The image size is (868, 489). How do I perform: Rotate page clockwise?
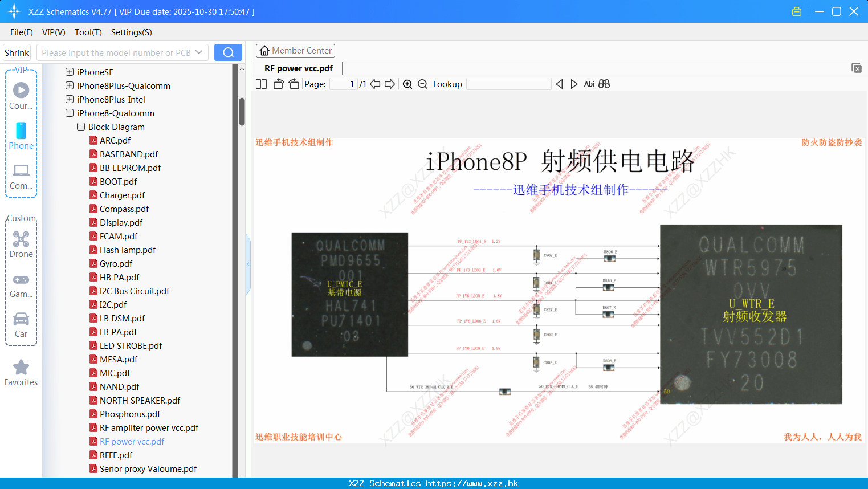(x=294, y=84)
